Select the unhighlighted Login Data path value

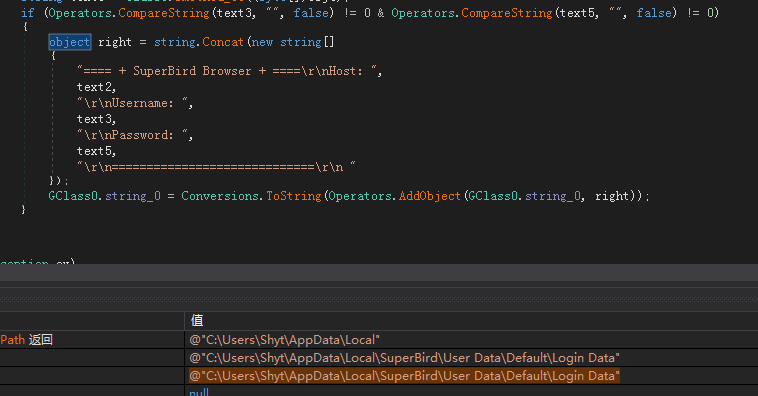[x=404, y=358]
